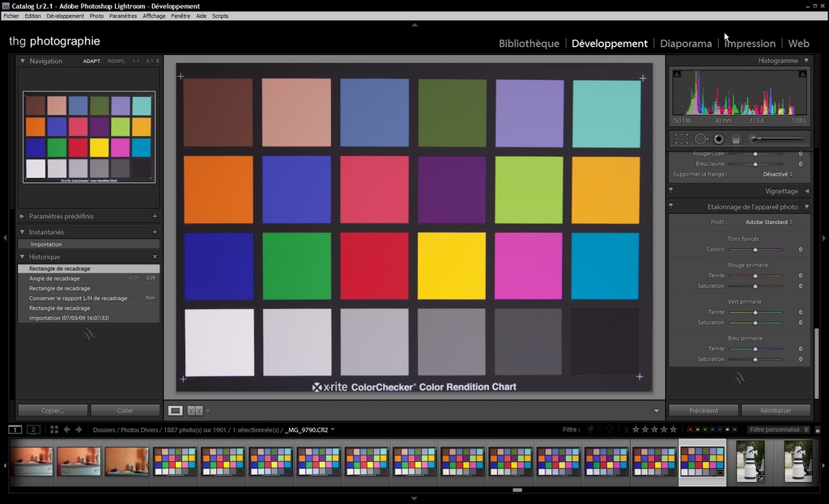Turn filters on or off switch
This screenshot has width=829, height=504.
point(818,430)
